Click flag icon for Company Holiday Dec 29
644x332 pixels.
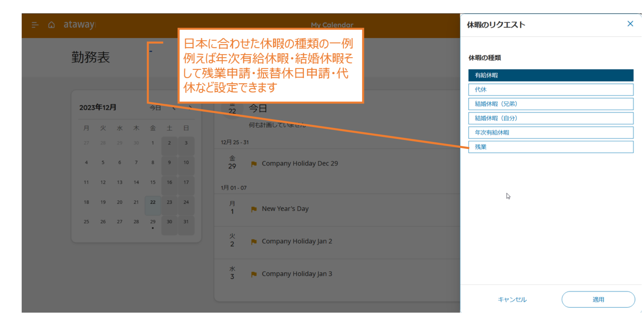click(254, 164)
